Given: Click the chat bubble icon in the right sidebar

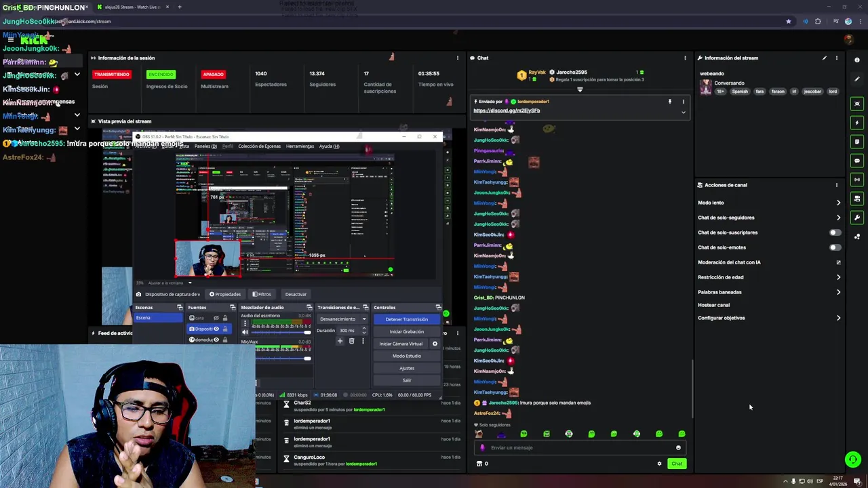Looking at the screenshot, I should tap(857, 161).
